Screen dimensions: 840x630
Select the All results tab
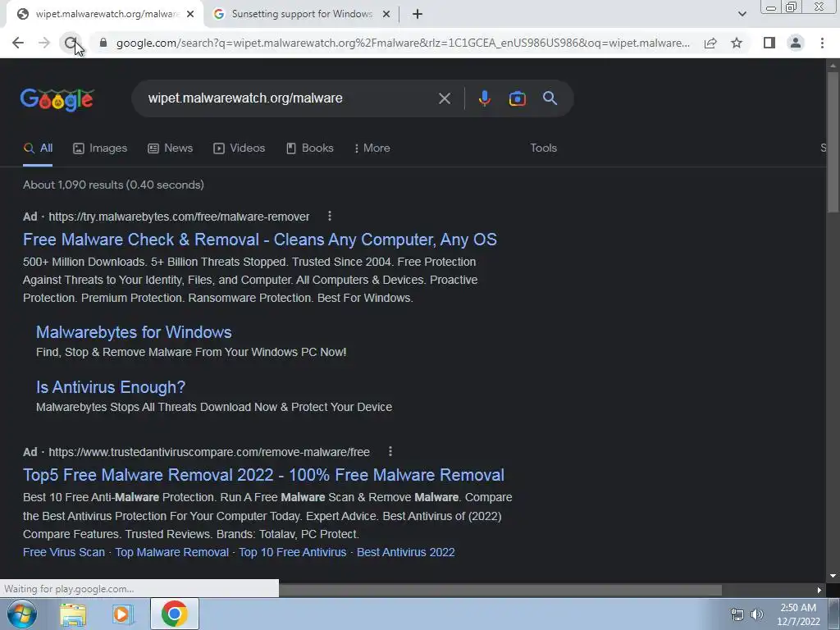[38, 148]
